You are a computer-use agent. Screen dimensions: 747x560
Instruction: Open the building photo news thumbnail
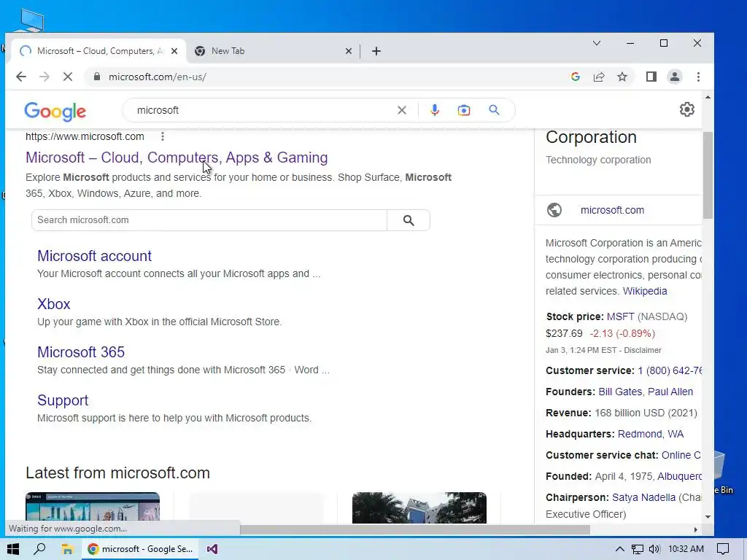click(x=419, y=507)
